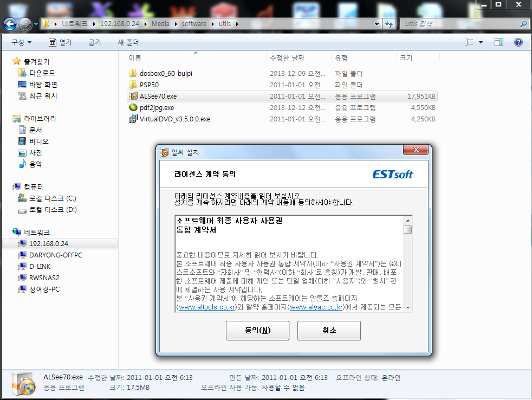Toggle the preview pane icon
Screen dimensions: 532x400
click(x=499, y=42)
